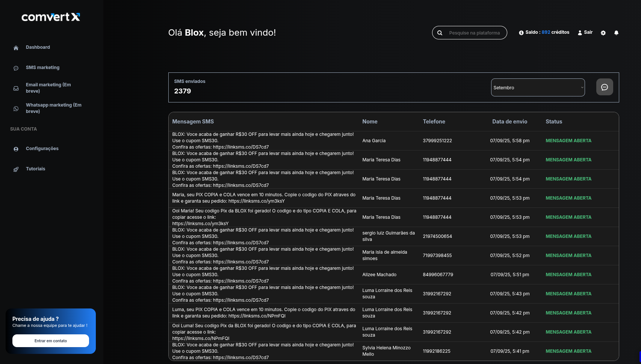The image size is (641, 364).
Task: Click the Ooi Luma! Seu codigo Pix message
Action: click(x=264, y=332)
